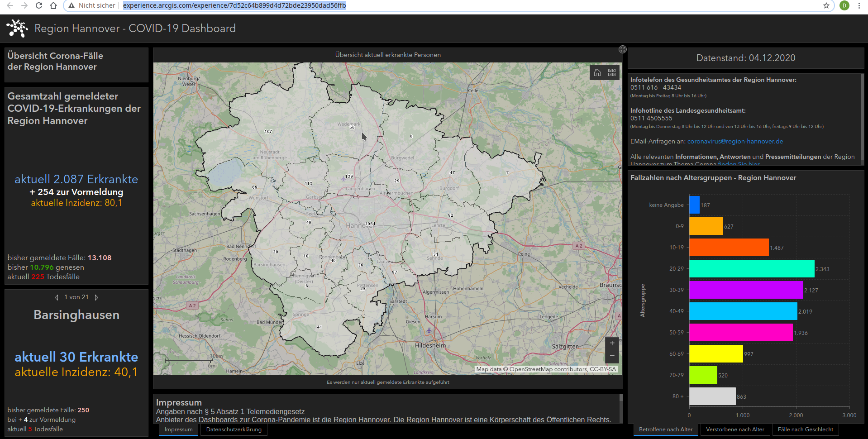
Task: Reset map to default home extent
Action: click(x=597, y=72)
